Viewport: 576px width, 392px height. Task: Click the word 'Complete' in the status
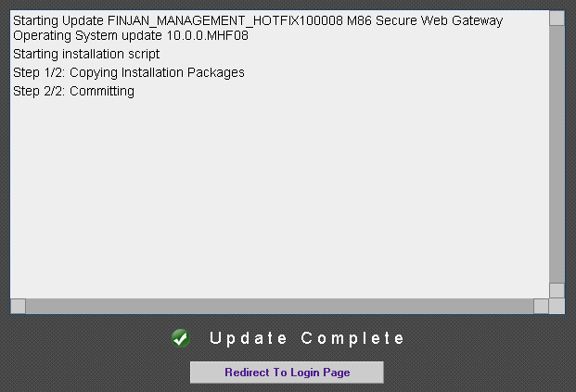tap(353, 338)
